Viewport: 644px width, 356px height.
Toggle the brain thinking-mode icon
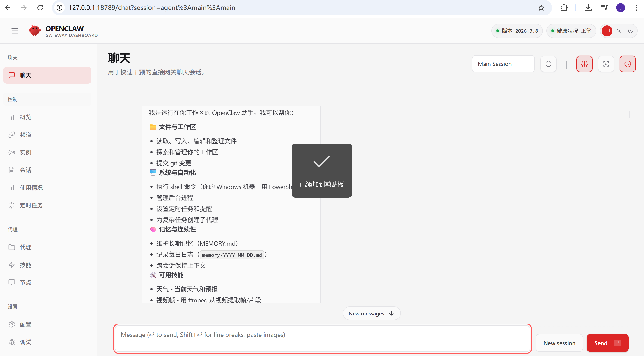pyautogui.click(x=584, y=64)
